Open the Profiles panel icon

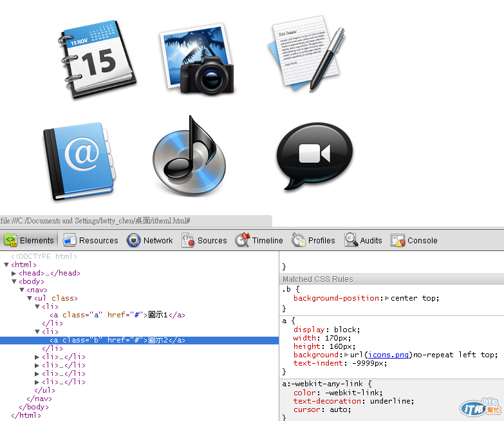pos(298,240)
